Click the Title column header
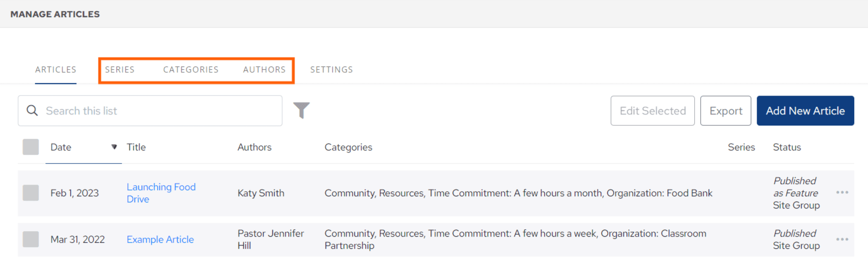The height and width of the screenshot is (267, 868). (x=136, y=147)
